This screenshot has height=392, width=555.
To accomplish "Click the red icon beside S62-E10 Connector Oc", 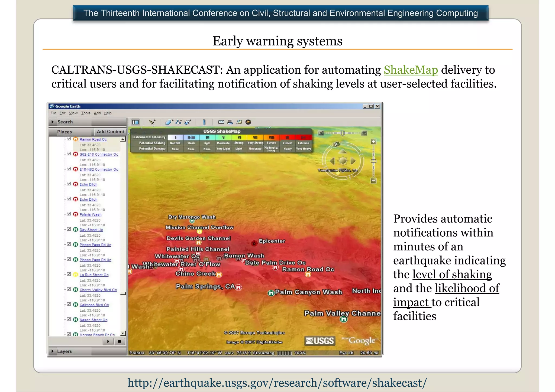I will tap(76, 154).
